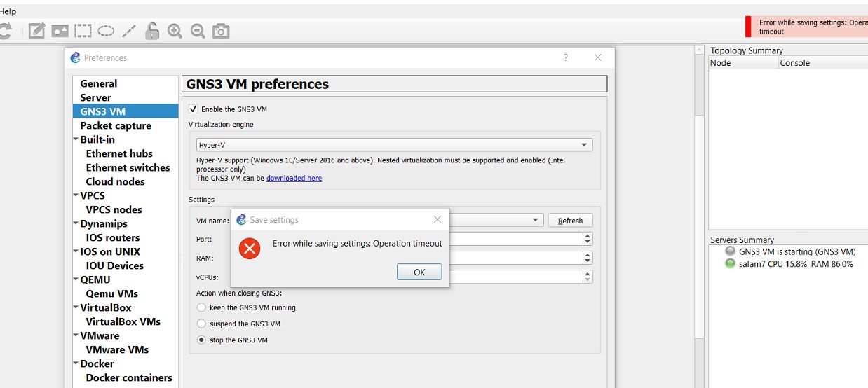Image resolution: width=868 pixels, height=388 pixels.
Task: Open Packet capture preferences
Action: pos(116,125)
